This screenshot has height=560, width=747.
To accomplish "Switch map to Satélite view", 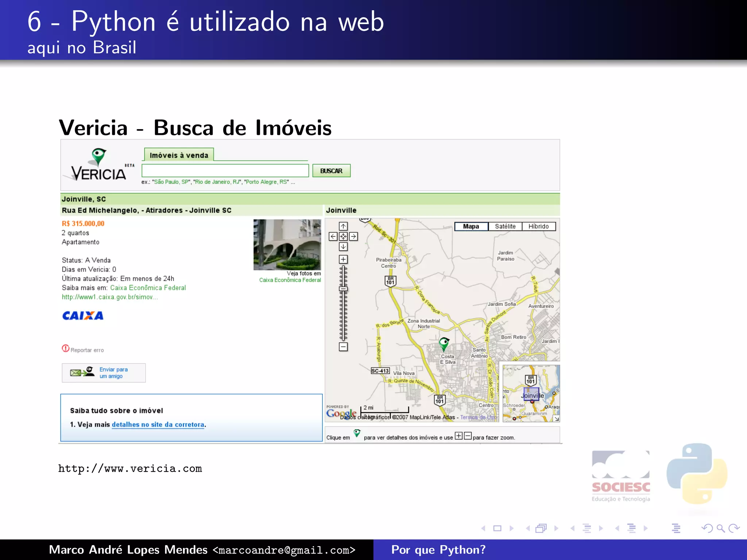I will pyautogui.click(x=505, y=226).
